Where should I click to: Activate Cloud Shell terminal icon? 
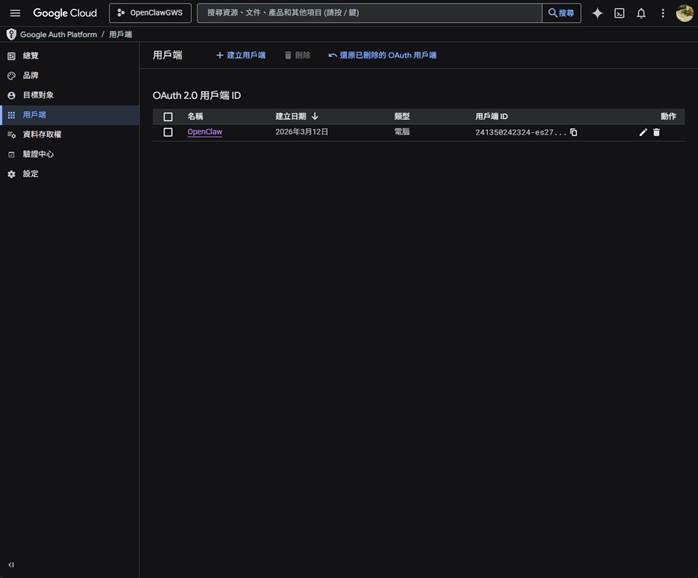pyautogui.click(x=619, y=13)
